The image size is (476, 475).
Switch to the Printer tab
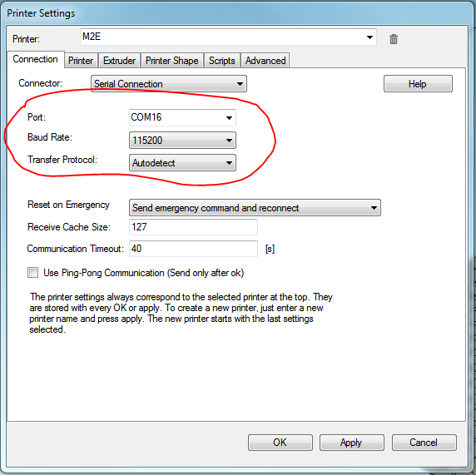[x=81, y=61]
